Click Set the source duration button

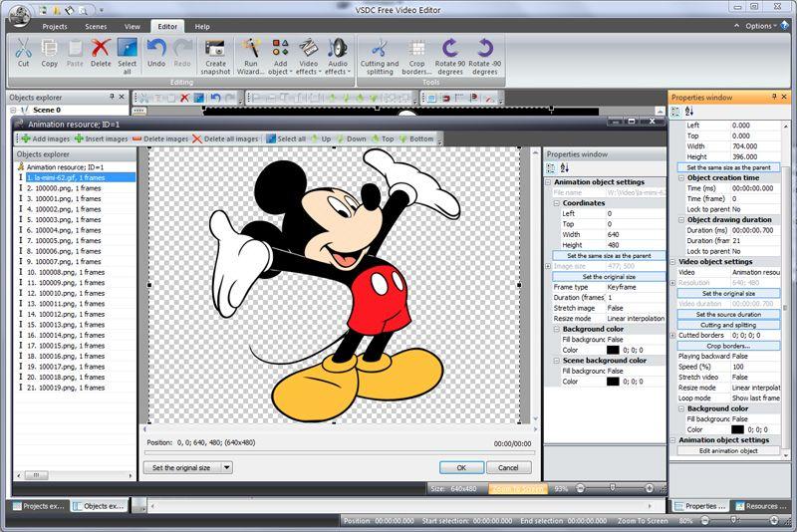728,315
